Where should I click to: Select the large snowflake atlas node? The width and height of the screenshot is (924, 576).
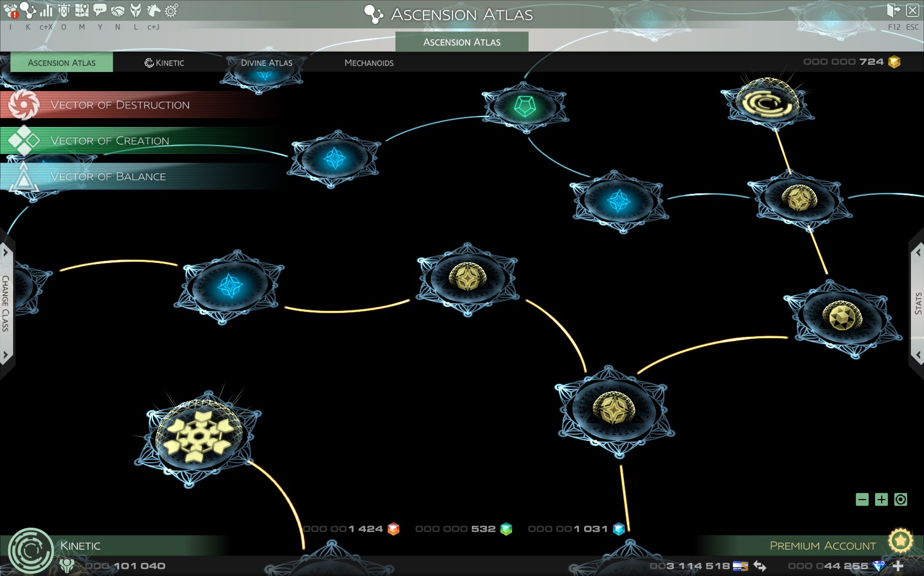point(197,437)
